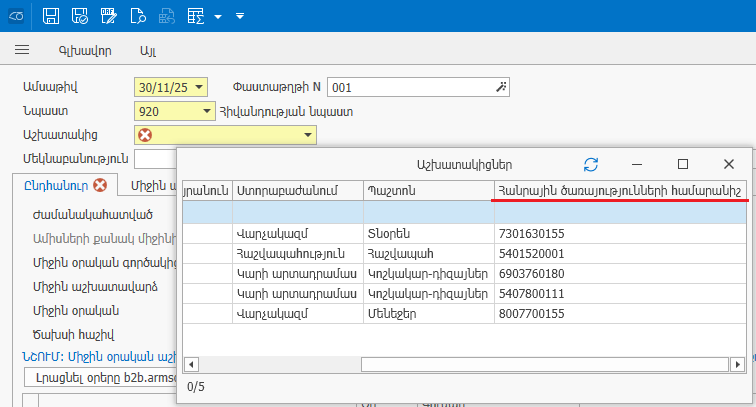Select the row with number 7301630155
This screenshot has height=407, width=756.
464,234
